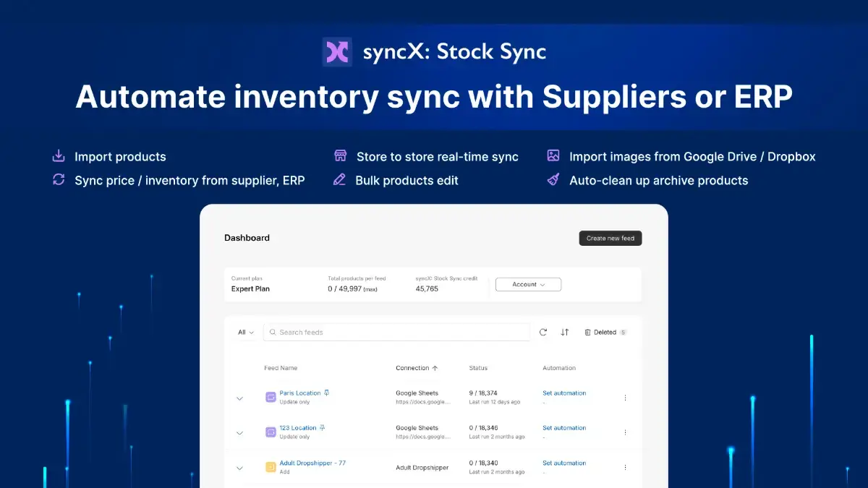868x488 pixels.
Task: Open more options for 123 Location row
Action: click(x=625, y=432)
